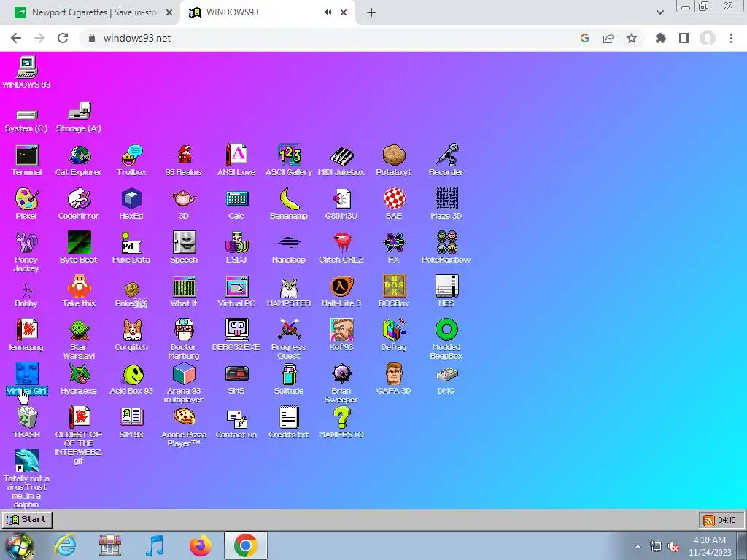Open Piskel paint palette icon
The width and height of the screenshot is (747, 560).
pos(26,204)
